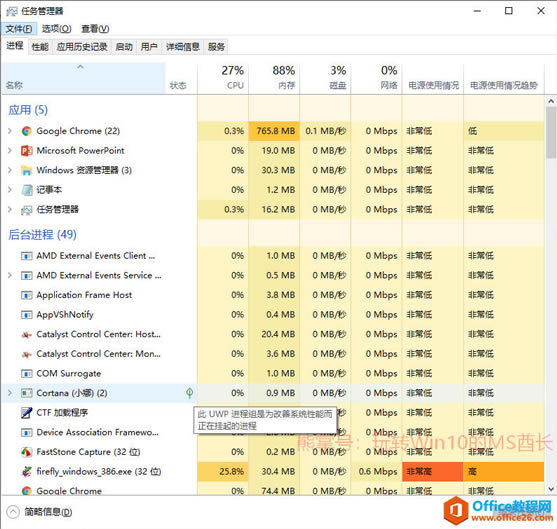Collapse to 简略信息 using arrow button
Screen dimensions: 557x529
coord(13,512)
